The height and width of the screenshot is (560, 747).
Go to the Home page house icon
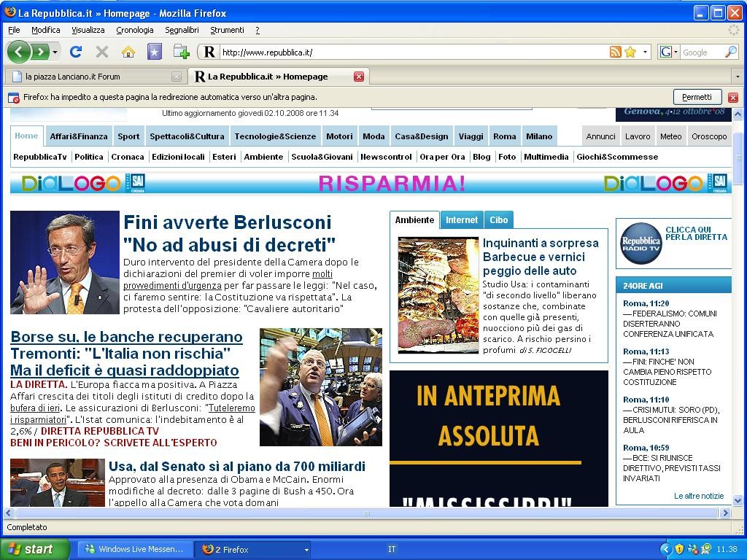pyautogui.click(x=128, y=52)
